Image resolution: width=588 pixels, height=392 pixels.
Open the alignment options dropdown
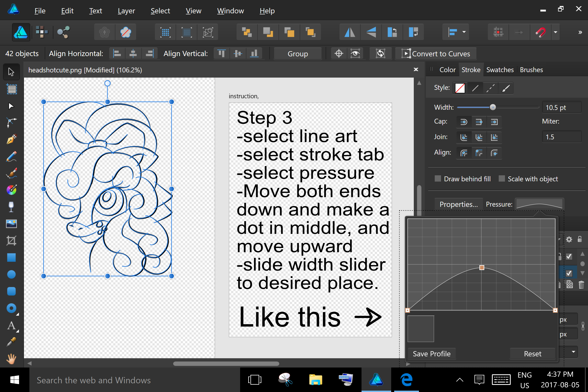pos(464,32)
